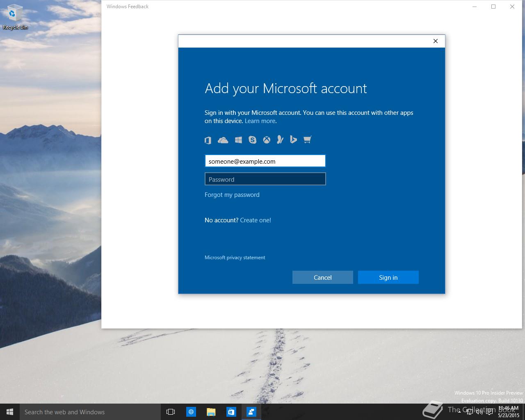Select the Windows Feedback taskbar icon
Image resolution: width=525 pixels, height=420 pixels.
point(251,412)
